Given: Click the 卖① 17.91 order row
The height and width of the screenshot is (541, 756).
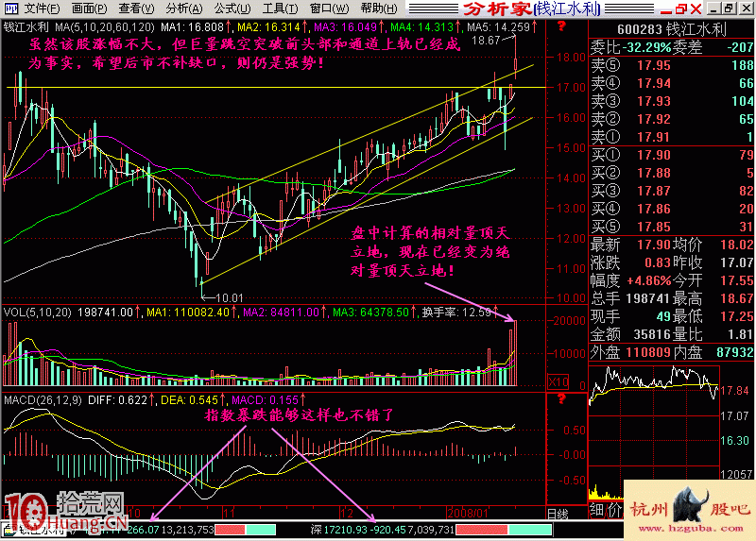Looking at the screenshot, I should pos(672,137).
